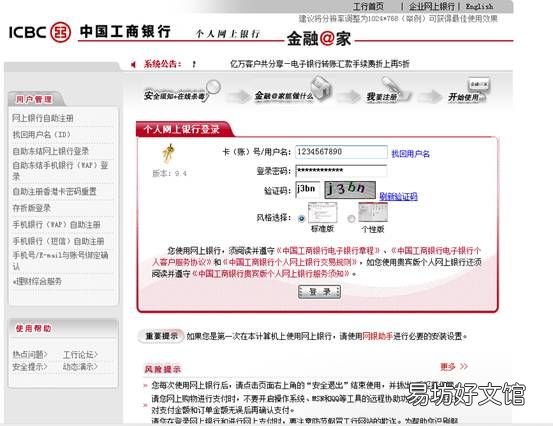Open 热点问题 help link

point(30,354)
